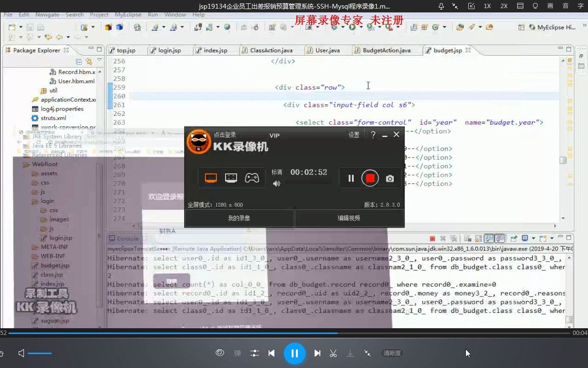The image size is (588, 368).
Task: Open the New wizard dropdown arrow
Action: [x=21, y=26]
